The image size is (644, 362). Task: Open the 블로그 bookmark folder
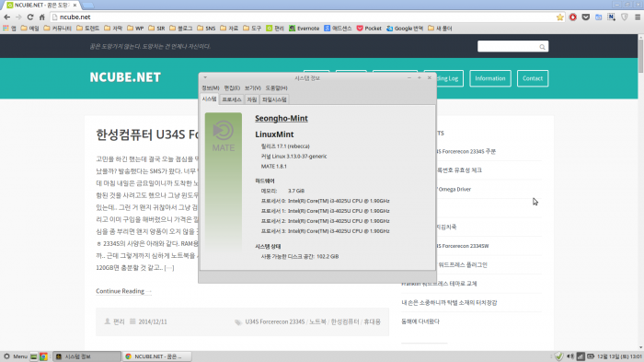pos(181,29)
